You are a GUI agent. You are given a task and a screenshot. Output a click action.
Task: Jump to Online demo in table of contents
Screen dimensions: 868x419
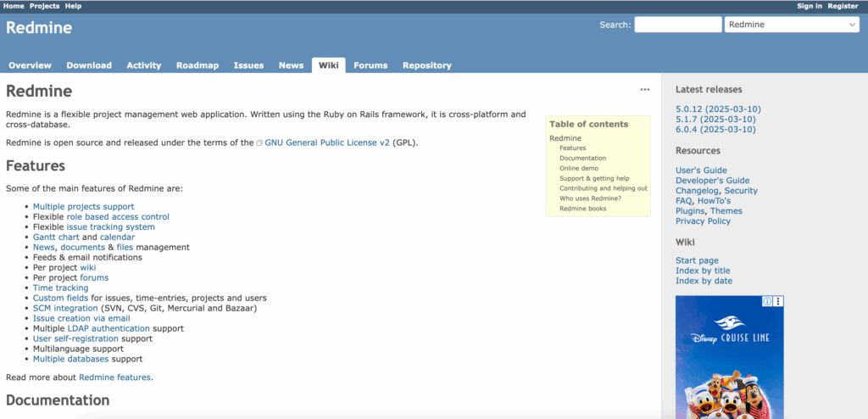pos(578,168)
